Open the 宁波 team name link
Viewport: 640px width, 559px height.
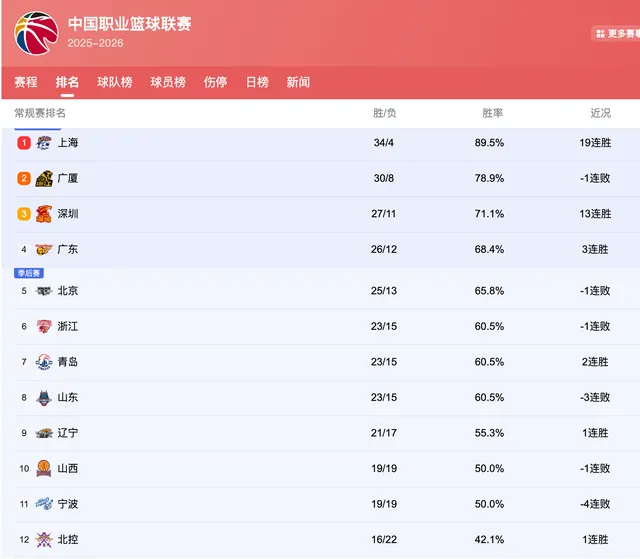(68, 504)
